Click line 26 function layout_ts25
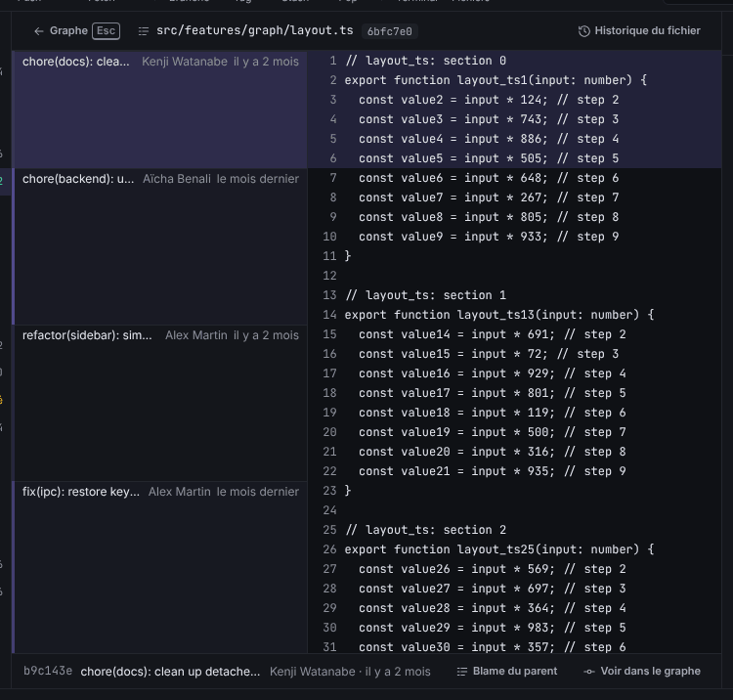Viewport: 733px width, 700px height. click(499, 549)
